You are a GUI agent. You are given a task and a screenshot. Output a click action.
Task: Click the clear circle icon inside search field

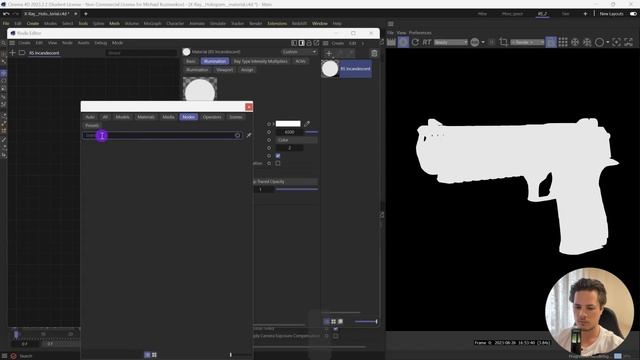[x=238, y=135]
